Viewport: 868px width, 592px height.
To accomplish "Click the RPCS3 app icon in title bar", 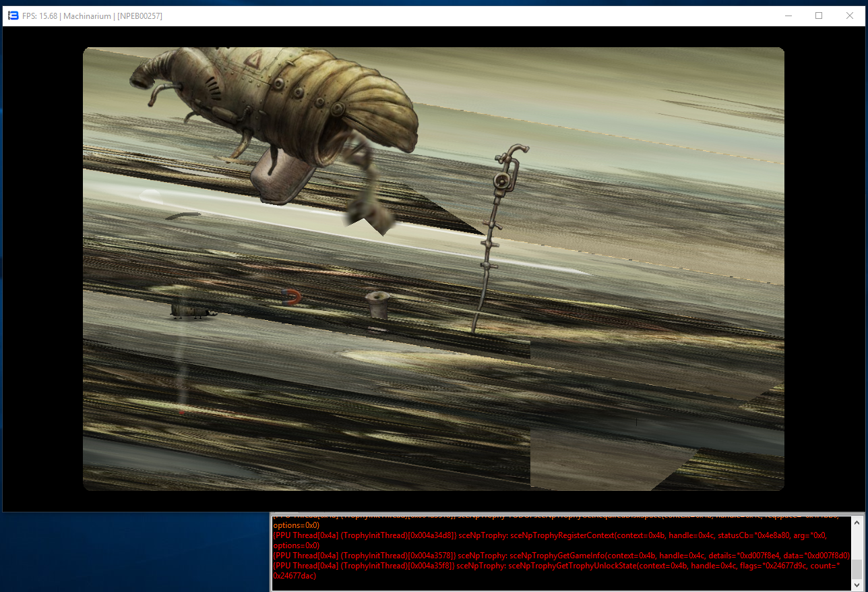I will (12, 16).
